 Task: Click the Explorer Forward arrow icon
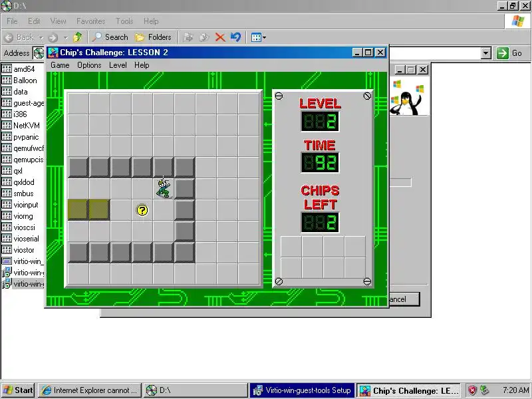(53, 37)
